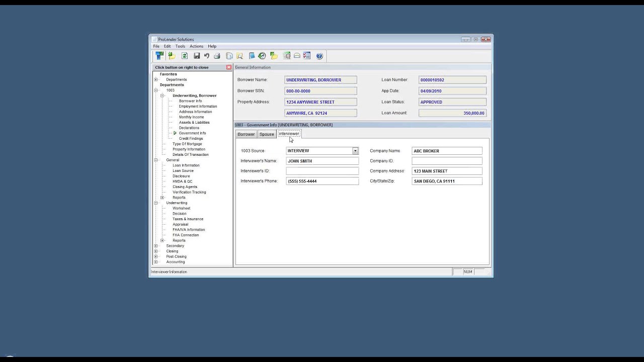Click the printer toolbar icon
Screen dimensions: 644x362
[x=217, y=56]
